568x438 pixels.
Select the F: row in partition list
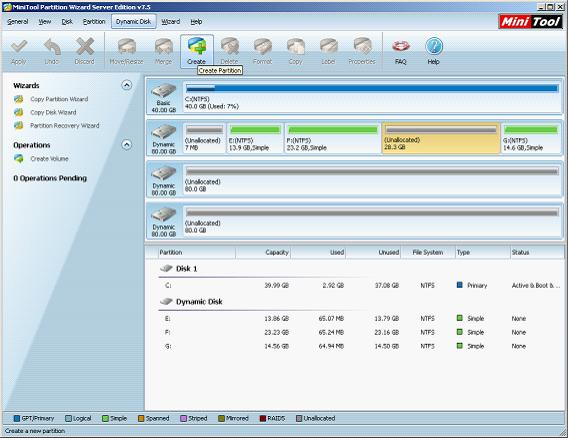pyautogui.click(x=361, y=332)
